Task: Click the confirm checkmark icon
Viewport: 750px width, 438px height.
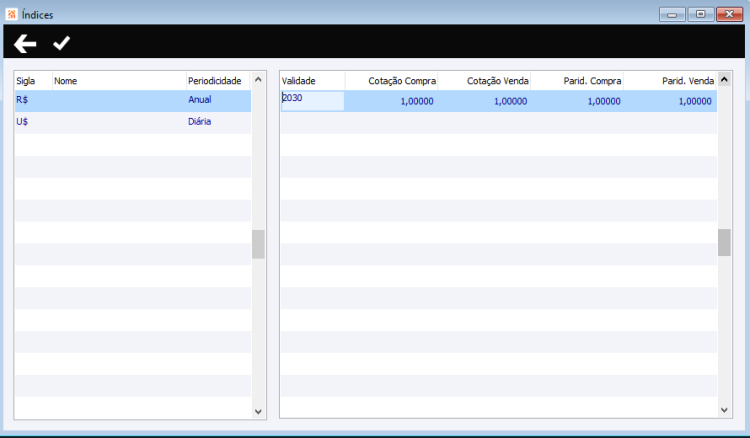Action: (61, 43)
